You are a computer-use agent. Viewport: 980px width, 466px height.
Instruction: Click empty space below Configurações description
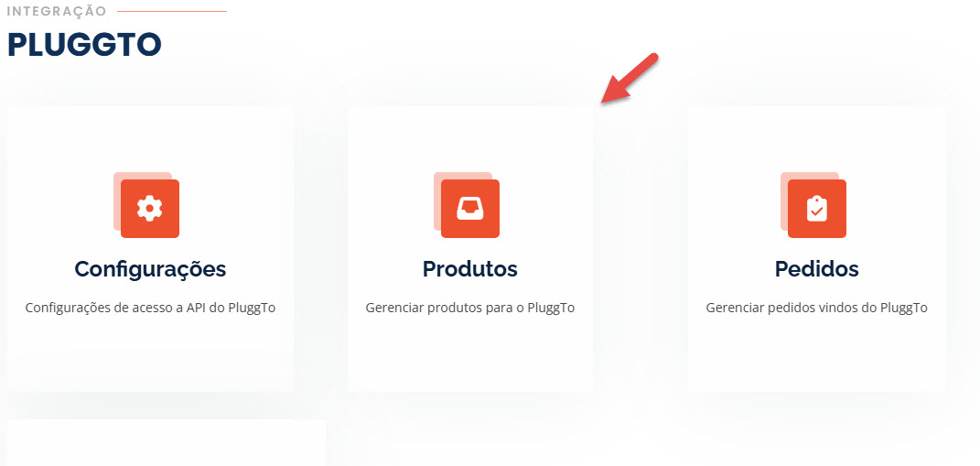(x=150, y=355)
